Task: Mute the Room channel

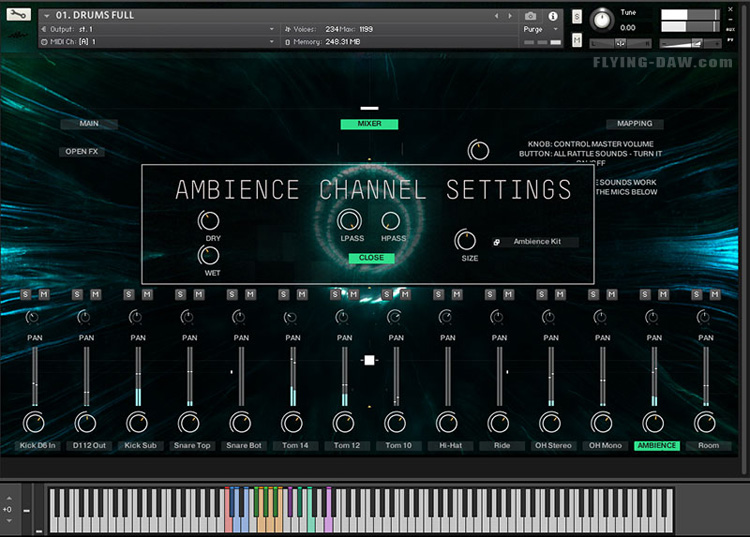Action: coord(715,294)
